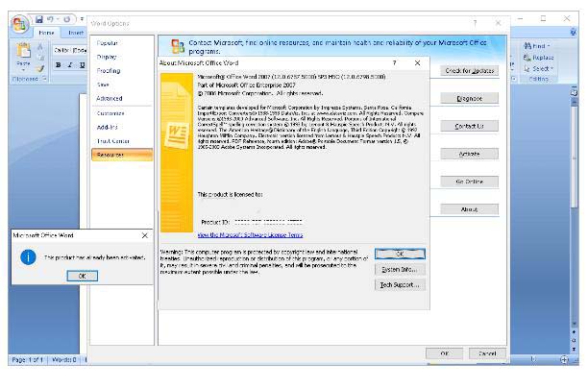Open the Customize Quick Access Toolbar arrow

[82, 19]
